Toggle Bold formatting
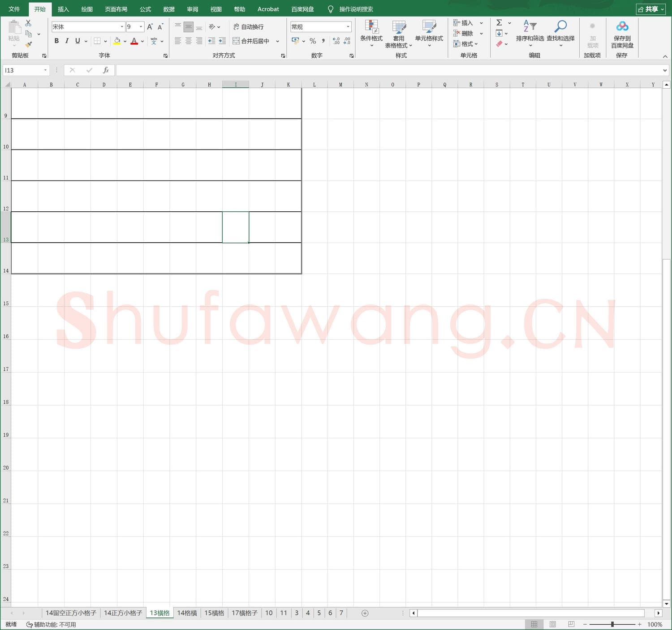 pos(56,41)
